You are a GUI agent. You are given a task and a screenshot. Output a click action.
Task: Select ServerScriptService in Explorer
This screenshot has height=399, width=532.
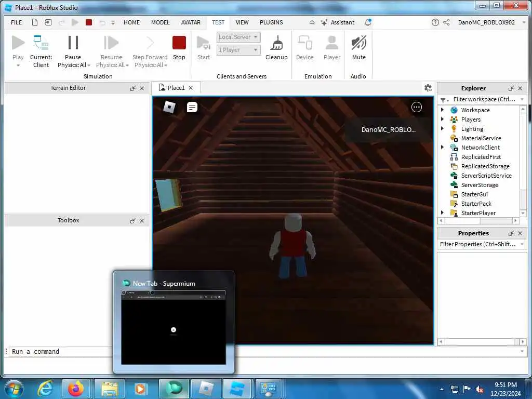pyautogui.click(x=486, y=176)
